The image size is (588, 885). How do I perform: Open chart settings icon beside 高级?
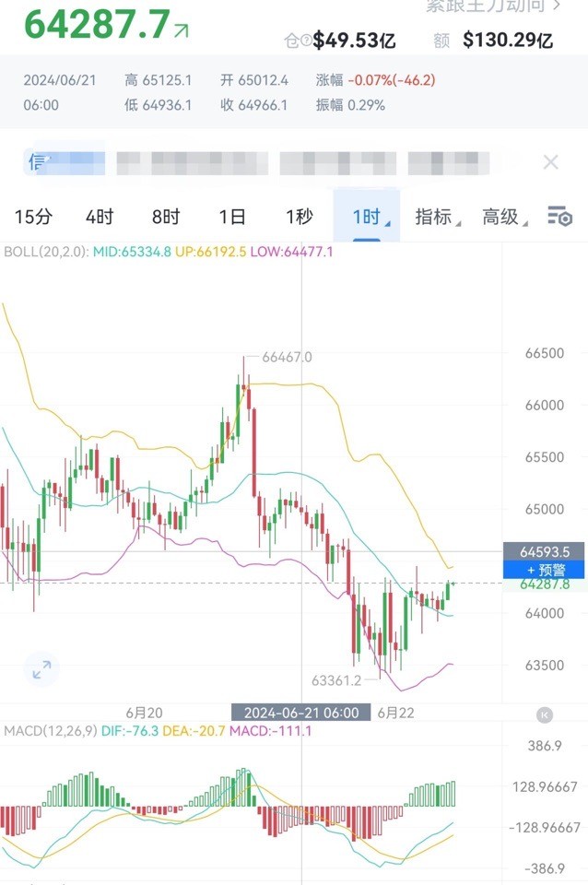point(559,216)
